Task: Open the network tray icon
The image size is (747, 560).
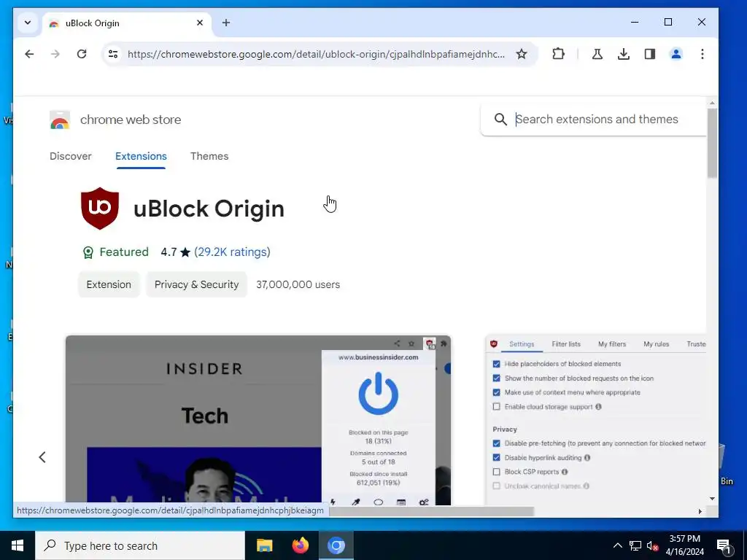Action: click(635, 545)
